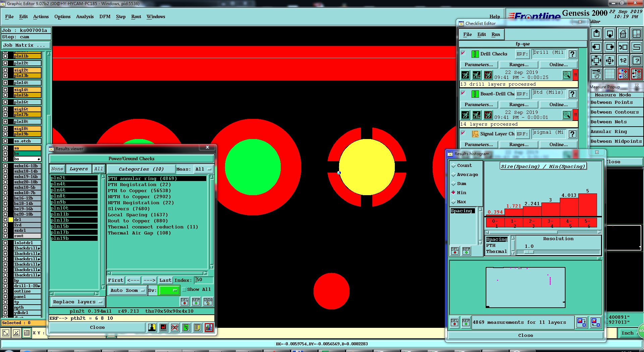Click the pan right arrow icon
This screenshot has width=644, height=352.
[610, 47]
